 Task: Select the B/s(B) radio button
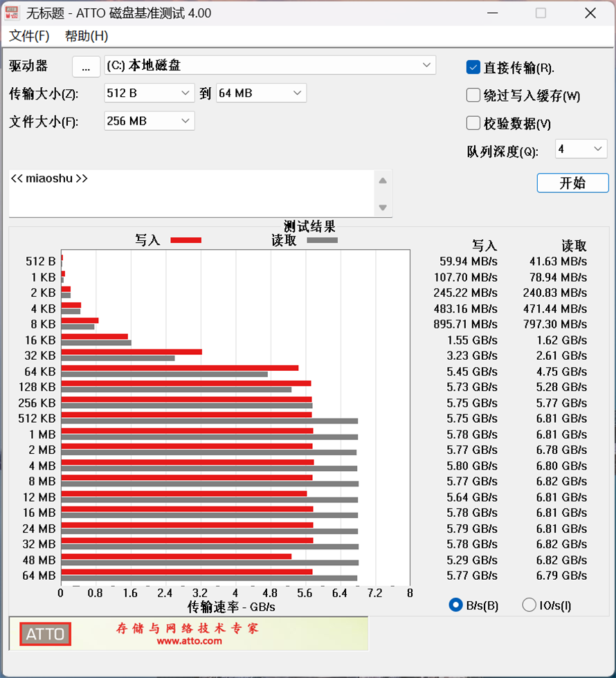coord(456,605)
